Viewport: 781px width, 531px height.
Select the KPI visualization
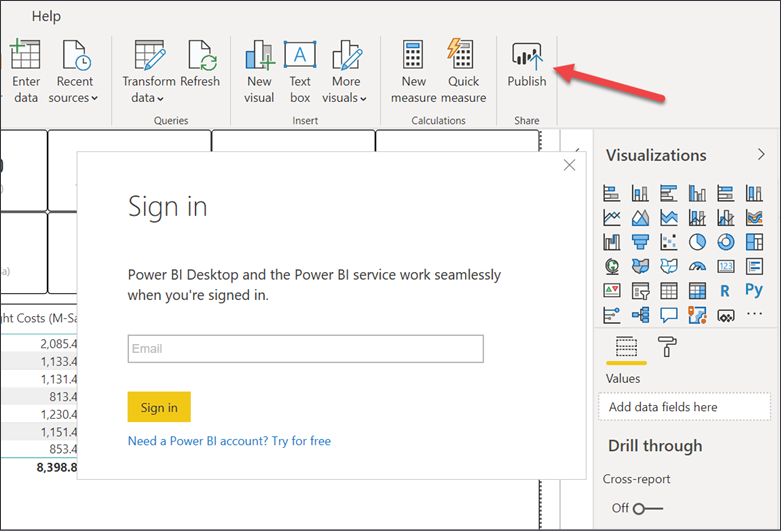coord(612,290)
